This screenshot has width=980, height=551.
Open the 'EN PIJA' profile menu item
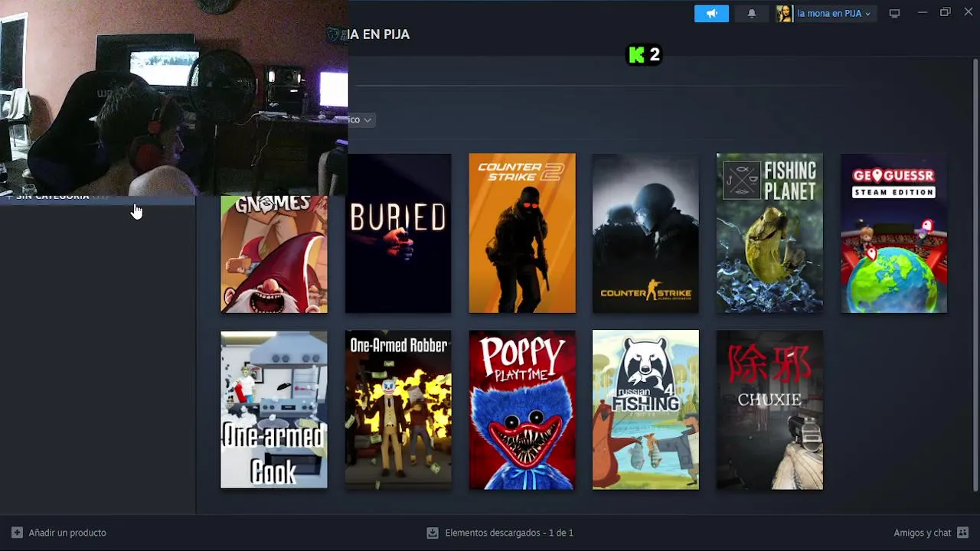[379, 34]
